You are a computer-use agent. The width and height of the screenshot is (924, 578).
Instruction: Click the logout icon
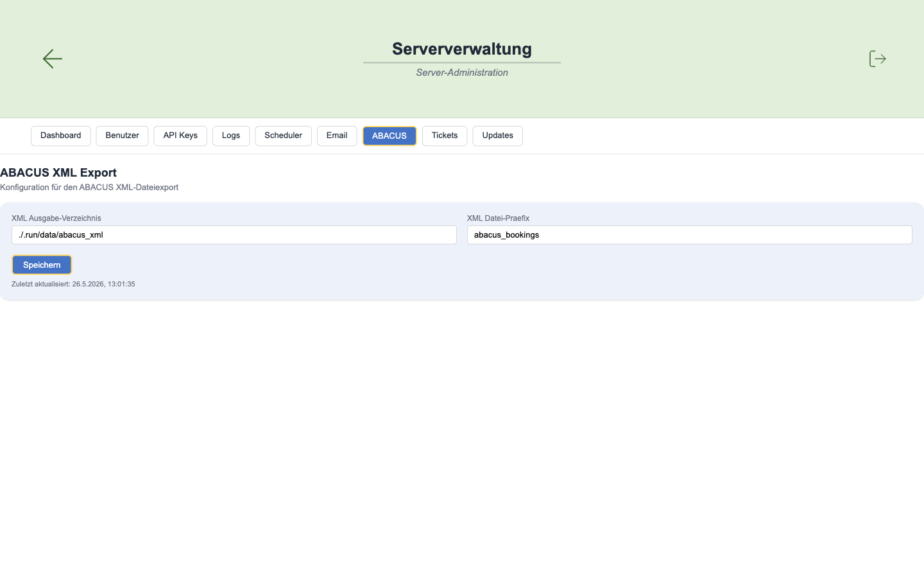[x=877, y=58]
